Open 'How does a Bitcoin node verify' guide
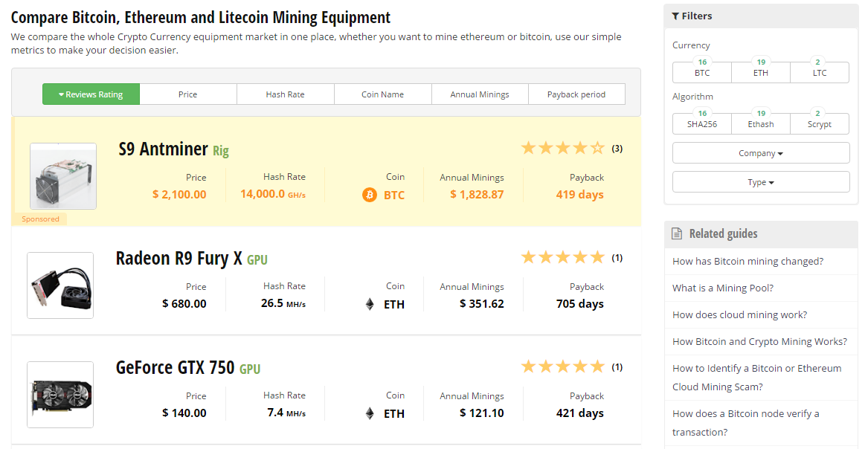Viewport: 868px width, 449px height. click(x=746, y=423)
